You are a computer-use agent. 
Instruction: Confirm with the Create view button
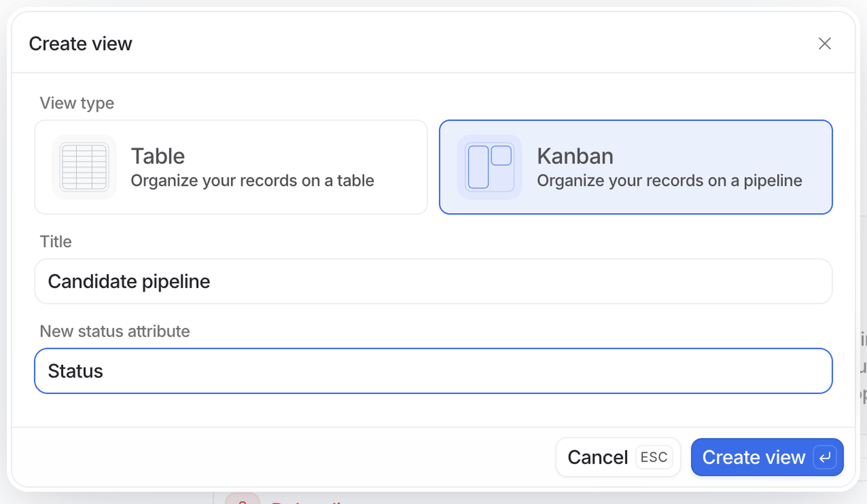tap(753, 457)
